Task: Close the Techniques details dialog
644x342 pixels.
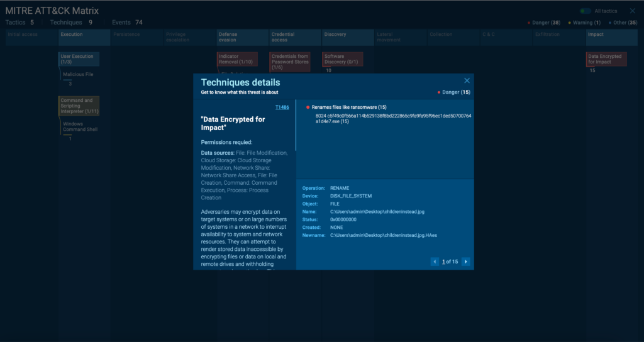Action: click(467, 80)
